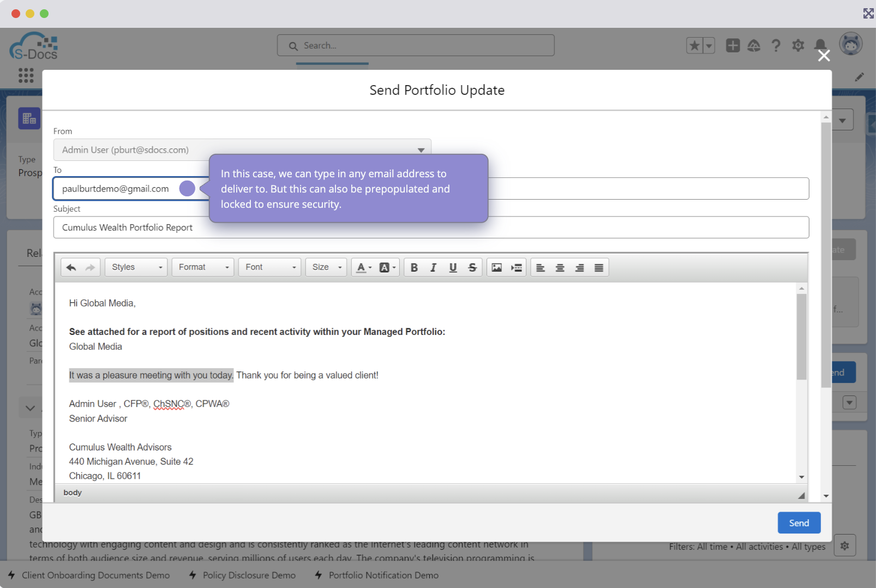Image resolution: width=876 pixels, height=588 pixels.
Task: Click the editor's vertical scrollbar thumb
Action: pos(801,337)
